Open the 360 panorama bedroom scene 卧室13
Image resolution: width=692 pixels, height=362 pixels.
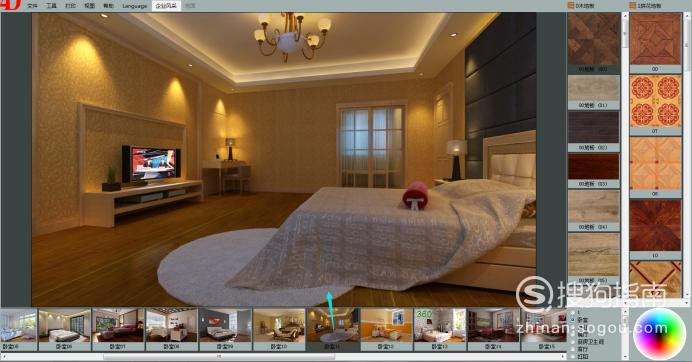[440, 329]
